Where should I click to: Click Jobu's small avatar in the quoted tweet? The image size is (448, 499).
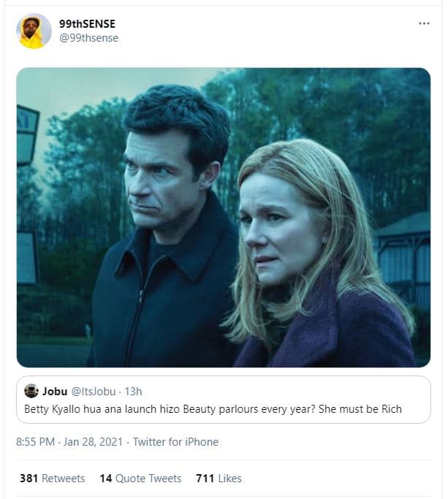pos(31,391)
